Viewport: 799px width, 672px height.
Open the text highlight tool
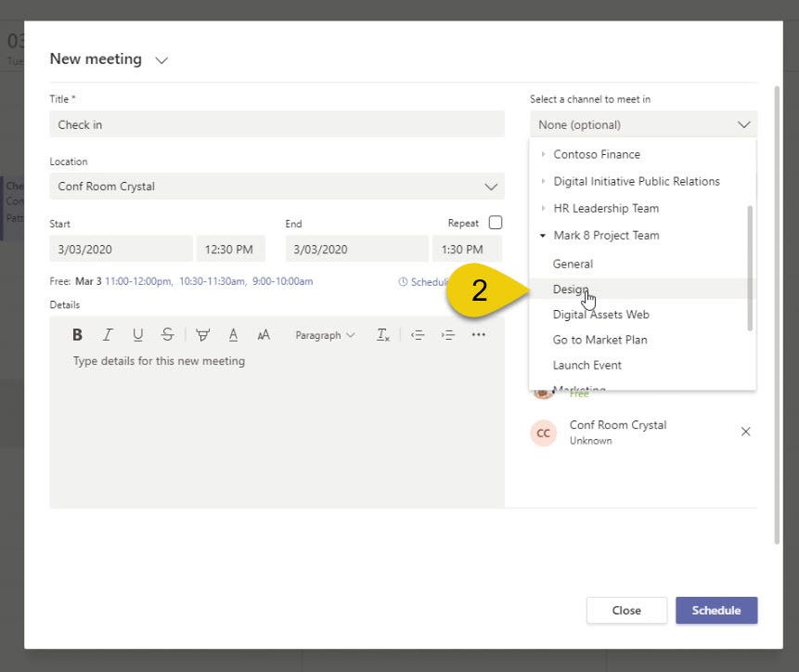coord(202,334)
